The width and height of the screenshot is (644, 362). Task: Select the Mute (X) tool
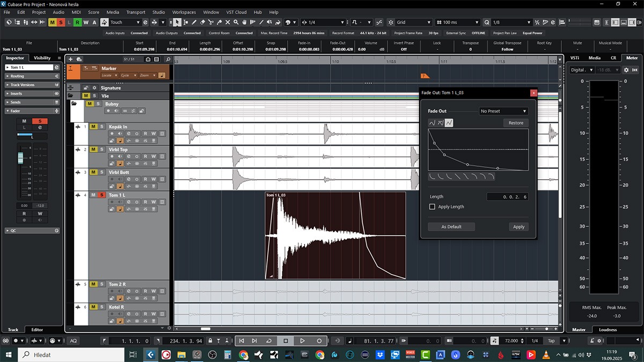click(x=228, y=22)
